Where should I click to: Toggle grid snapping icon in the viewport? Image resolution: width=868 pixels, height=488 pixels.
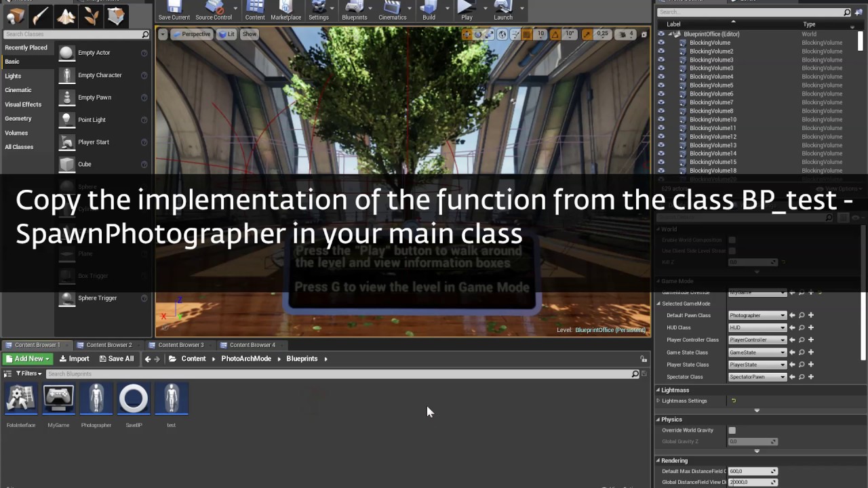pyautogui.click(x=527, y=35)
